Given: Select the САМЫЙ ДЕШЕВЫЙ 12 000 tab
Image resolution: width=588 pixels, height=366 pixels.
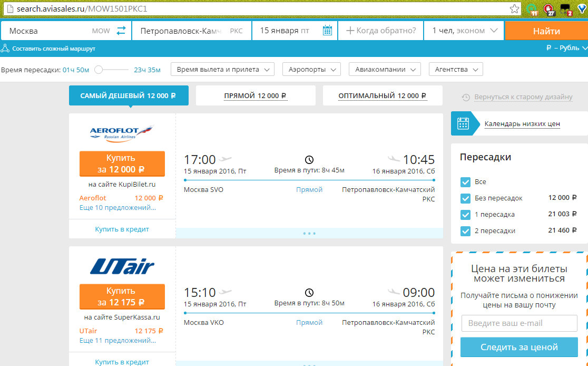Looking at the screenshot, I should 129,96.
